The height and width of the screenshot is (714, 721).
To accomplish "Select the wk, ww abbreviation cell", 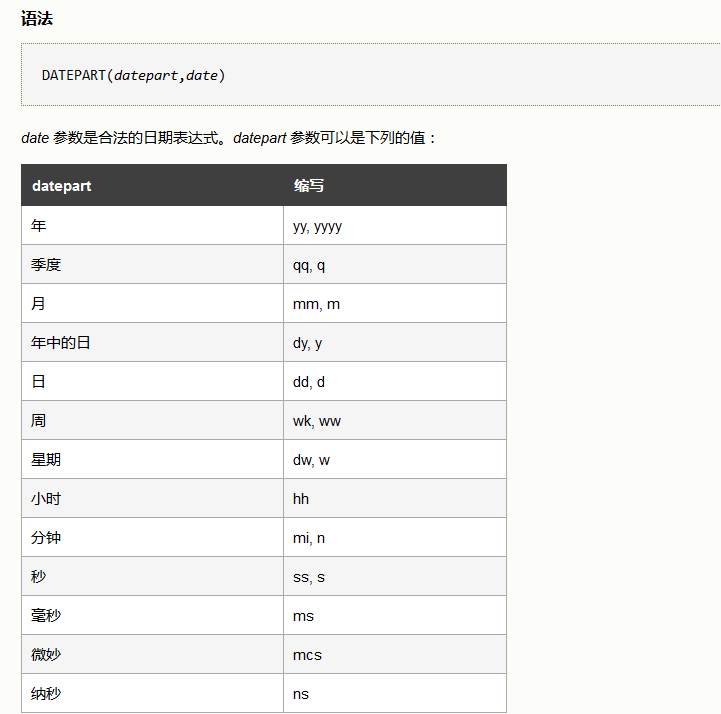I will (x=395, y=420).
